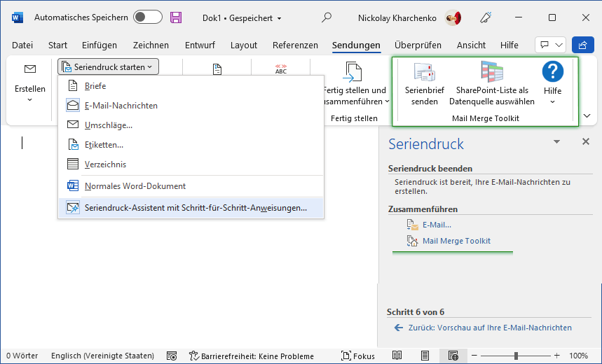Click the purple save disk icon
Screen dimensions: 602x364
click(x=176, y=17)
